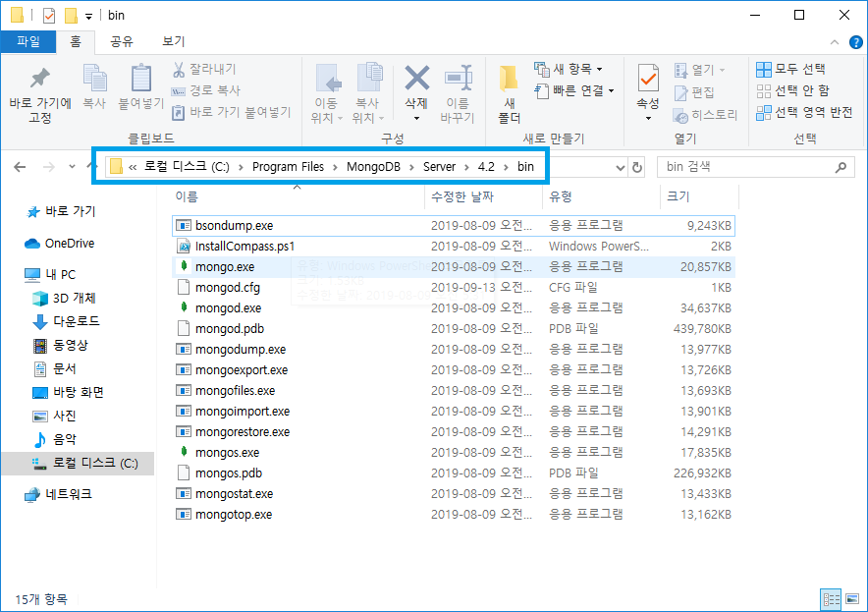Expand the Delete dropdown arrow
Image resolution: width=868 pixels, height=612 pixels.
pyautogui.click(x=416, y=119)
